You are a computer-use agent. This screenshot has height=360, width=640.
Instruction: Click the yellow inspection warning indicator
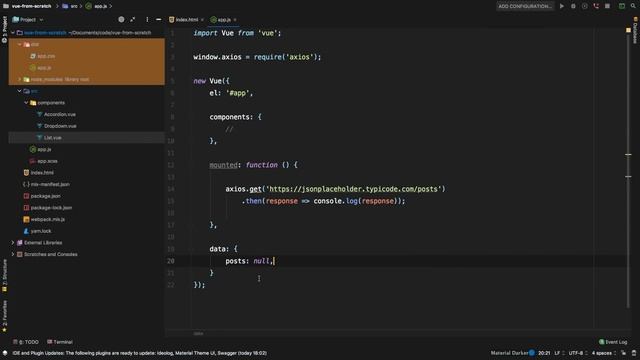(x=628, y=30)
